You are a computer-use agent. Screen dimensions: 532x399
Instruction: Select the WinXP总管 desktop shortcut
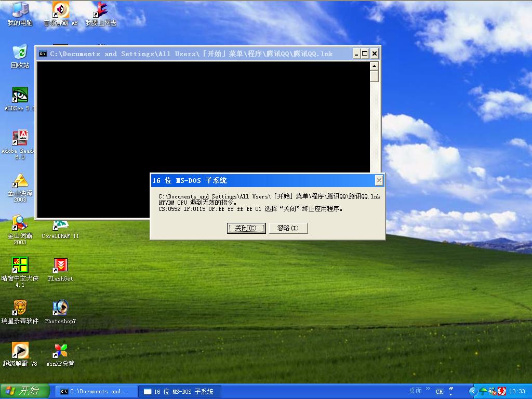tap(60, 355)
